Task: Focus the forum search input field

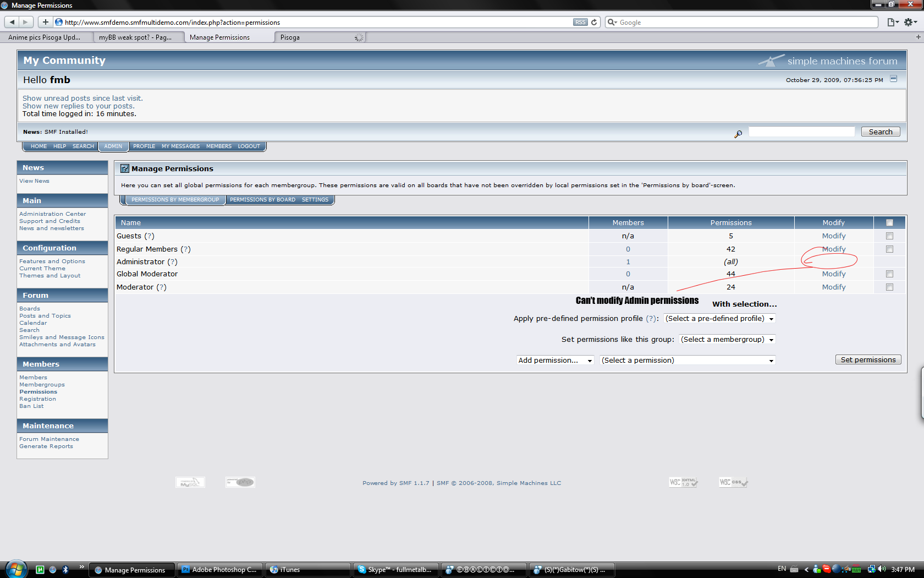Action: (802, 132)
